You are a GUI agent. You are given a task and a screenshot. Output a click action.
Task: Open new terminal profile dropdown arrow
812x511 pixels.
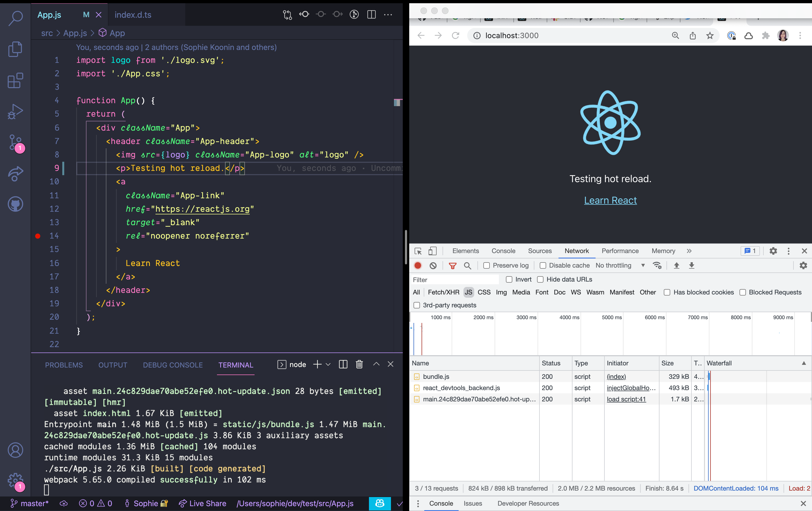(x=328, y=364)
